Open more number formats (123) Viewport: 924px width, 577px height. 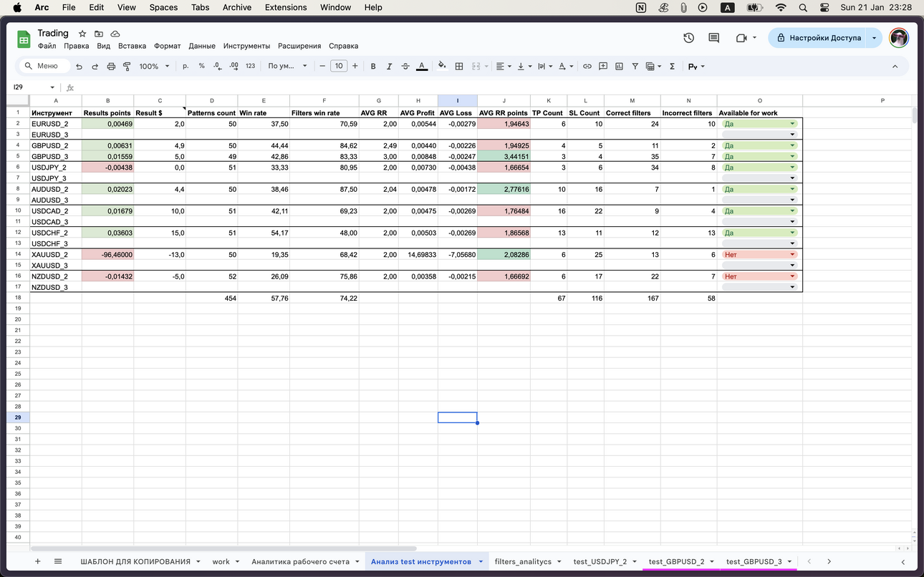point(250,66)
